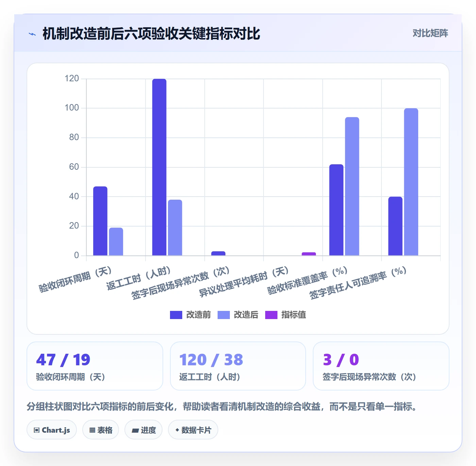The width and height of the screenshot is (476, 466).
Task: Click the 验收标准覆盖率（%）axis label
Action: (x=307, y=281)
